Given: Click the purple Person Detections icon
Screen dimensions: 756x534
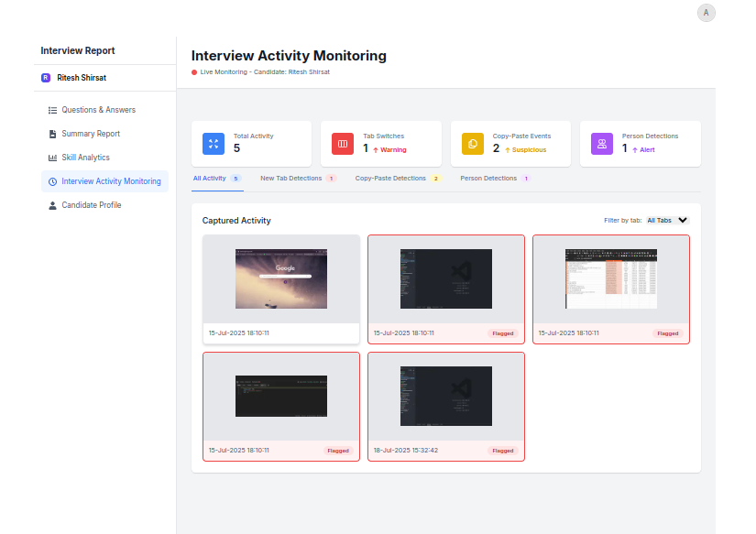Looking at the screenshot, I should coord(602,144).
